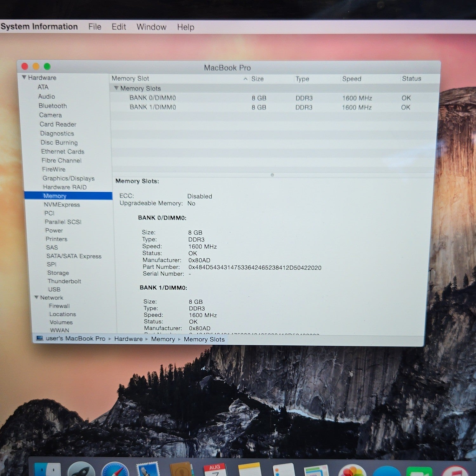Select Audio in the sidebar

pos(47,96)
